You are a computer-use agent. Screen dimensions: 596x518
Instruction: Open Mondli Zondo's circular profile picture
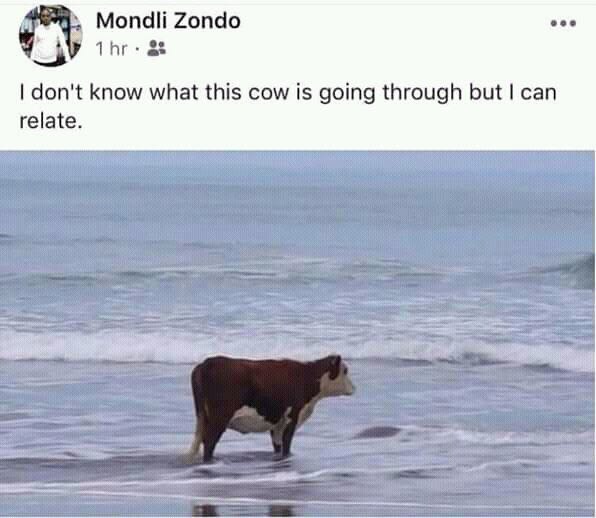pyautogui.click(x=51, y=35)
